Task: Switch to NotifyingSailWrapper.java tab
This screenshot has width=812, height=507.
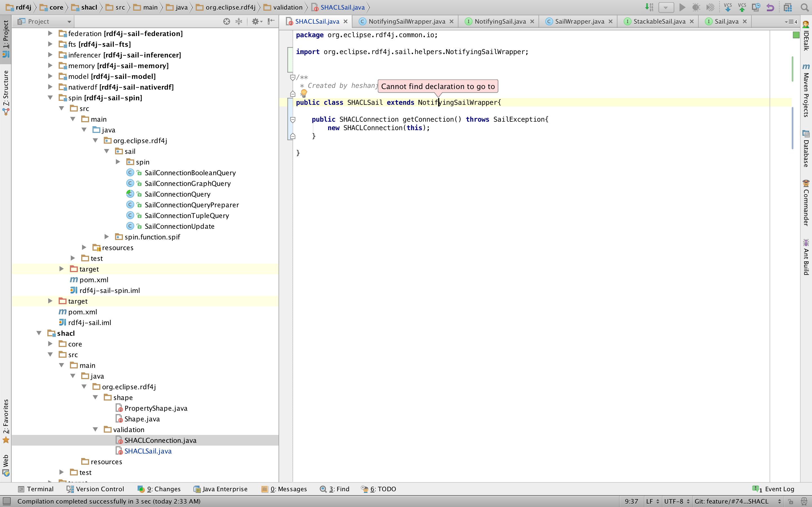Action: pyautogui.click(x=406, y=21)
